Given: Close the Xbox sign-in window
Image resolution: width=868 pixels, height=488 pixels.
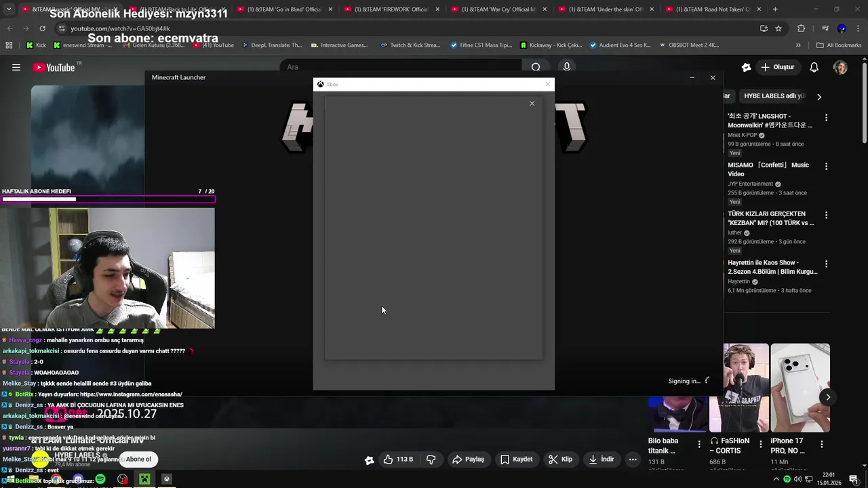Looking at the screenshot, I should [548, 84].
